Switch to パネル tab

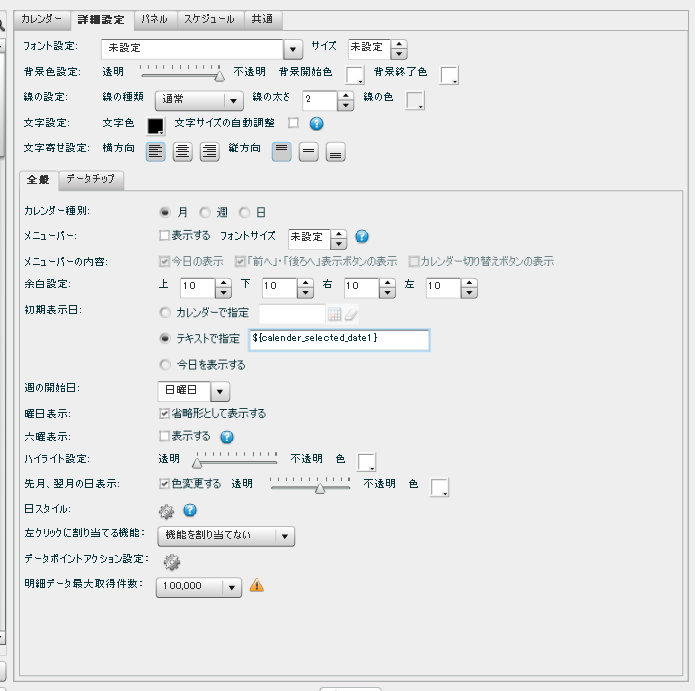tap(155, 20)
